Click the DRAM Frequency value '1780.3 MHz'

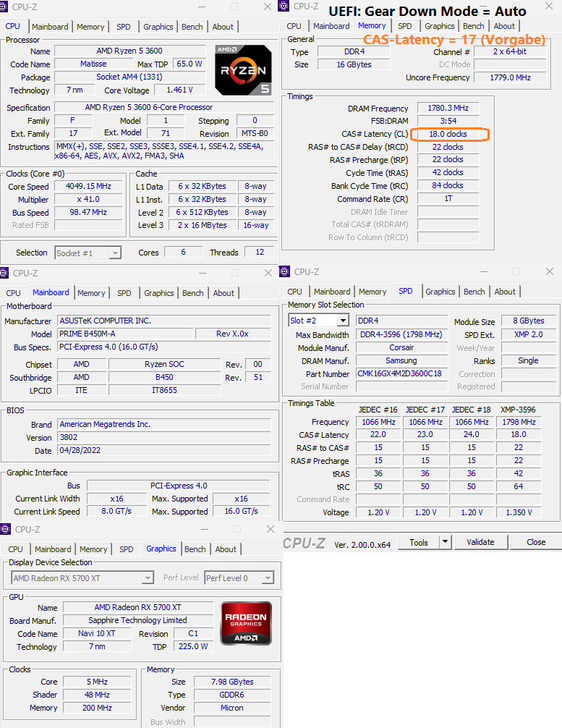pyautogui.click(x=448, y=108)
